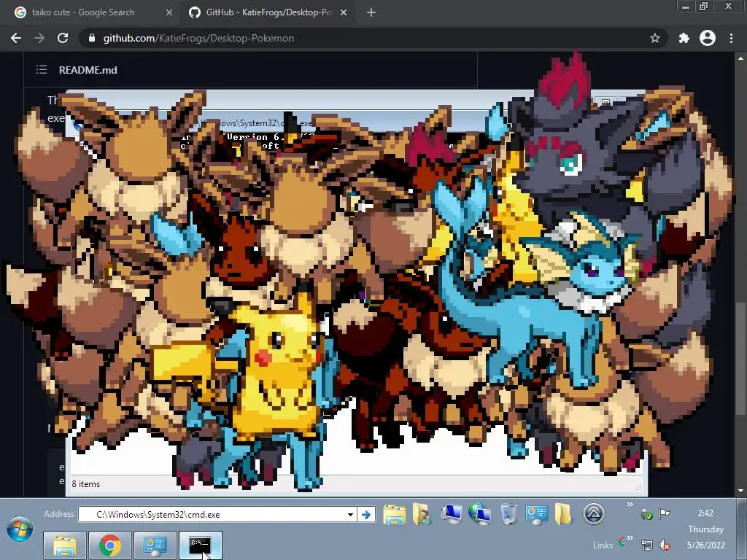Image resolution: width=747 pixels, height=560 pixels.
Task: Open the Windows Start menu orb
Action: point(20,529)
